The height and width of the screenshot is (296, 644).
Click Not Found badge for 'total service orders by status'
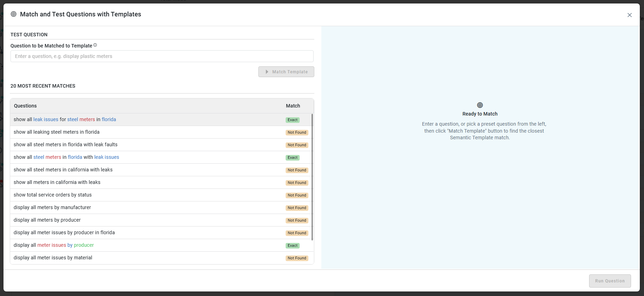[297, 195]
